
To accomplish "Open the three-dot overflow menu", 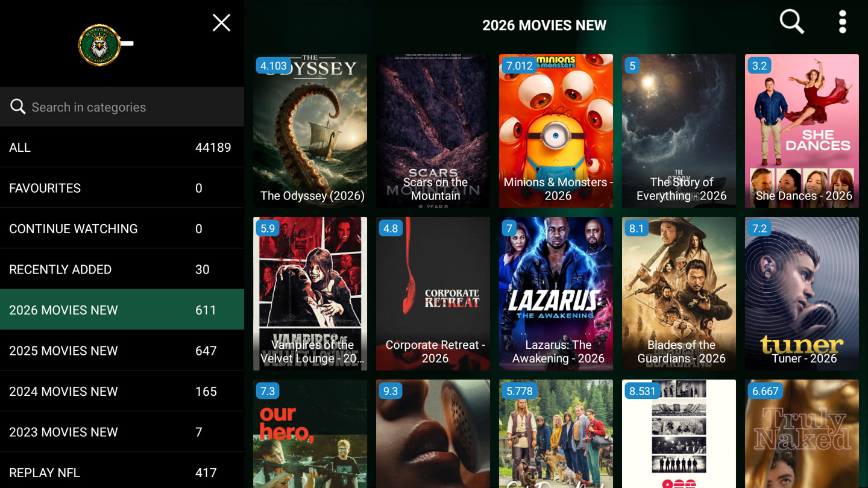I will (x=842, y=22).
